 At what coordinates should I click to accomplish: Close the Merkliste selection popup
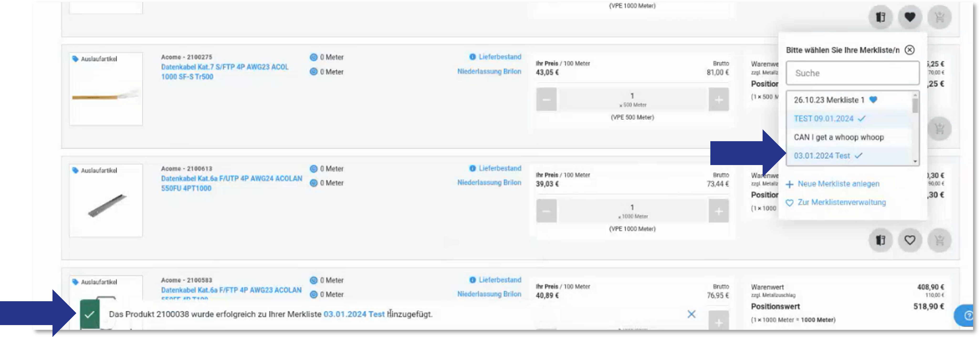[x=909, y=50]
